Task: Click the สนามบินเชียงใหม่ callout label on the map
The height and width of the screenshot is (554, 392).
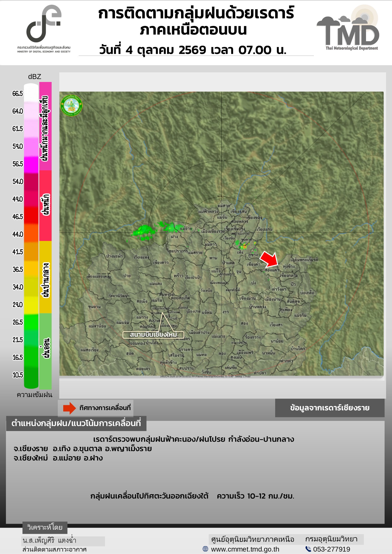Action: point(153,335)
